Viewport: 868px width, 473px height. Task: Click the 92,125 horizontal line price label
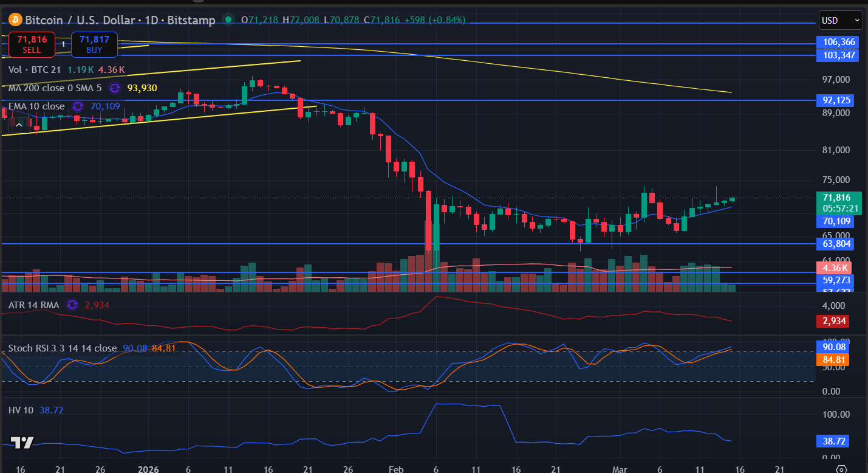coord(836,100)
